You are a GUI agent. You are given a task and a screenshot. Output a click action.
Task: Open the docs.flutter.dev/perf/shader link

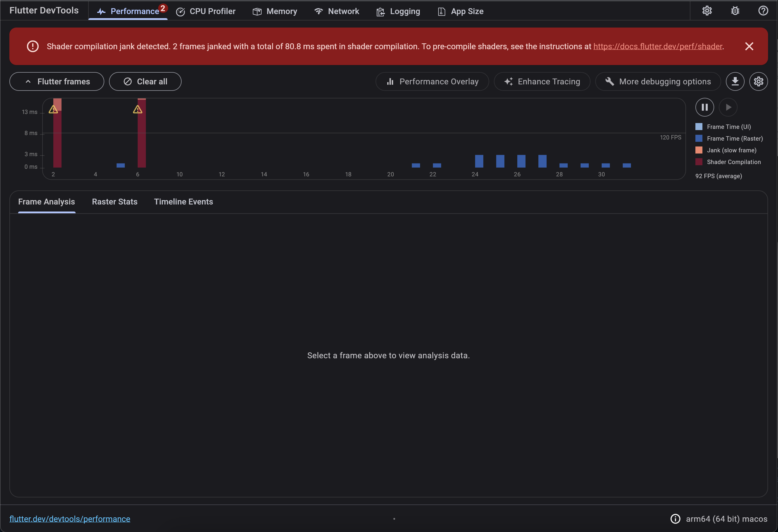click(658, 46)
